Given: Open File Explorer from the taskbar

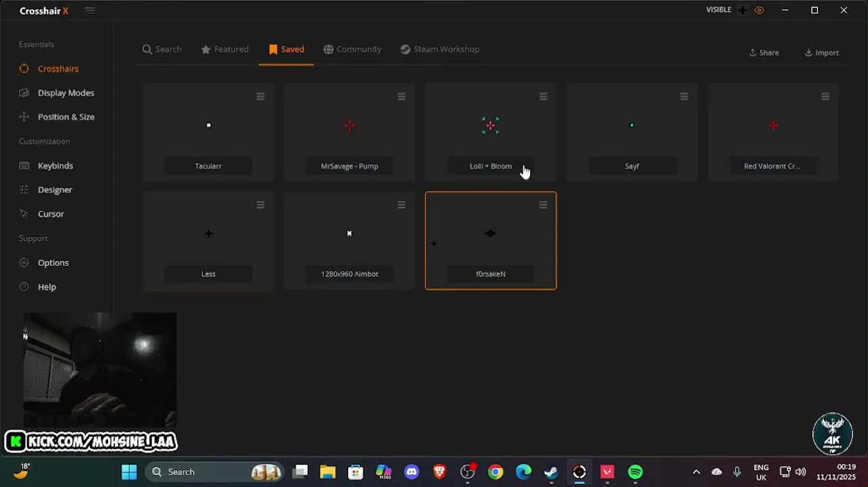Looking at the screenshot, I should (327, 471).
